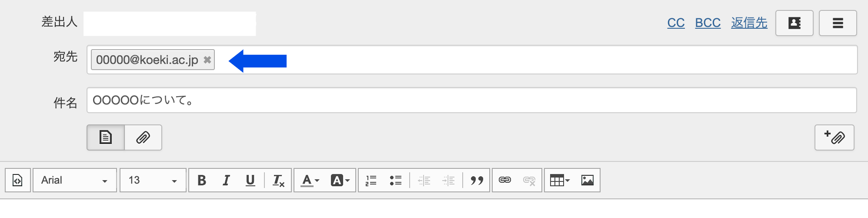The height and width of the screenshot is (218, 868).
Task: Open the address book contacts icon
Action: tap(794, 23)
